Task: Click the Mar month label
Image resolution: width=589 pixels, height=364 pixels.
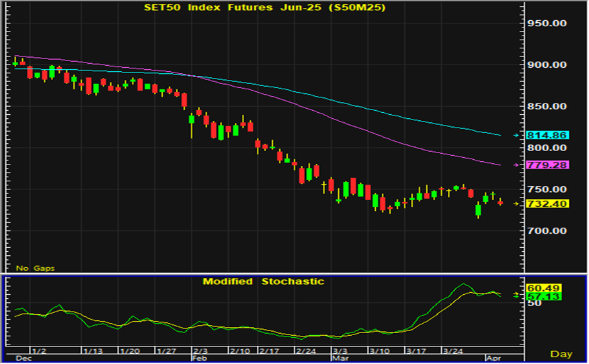Action: click(x=340, y=359)
